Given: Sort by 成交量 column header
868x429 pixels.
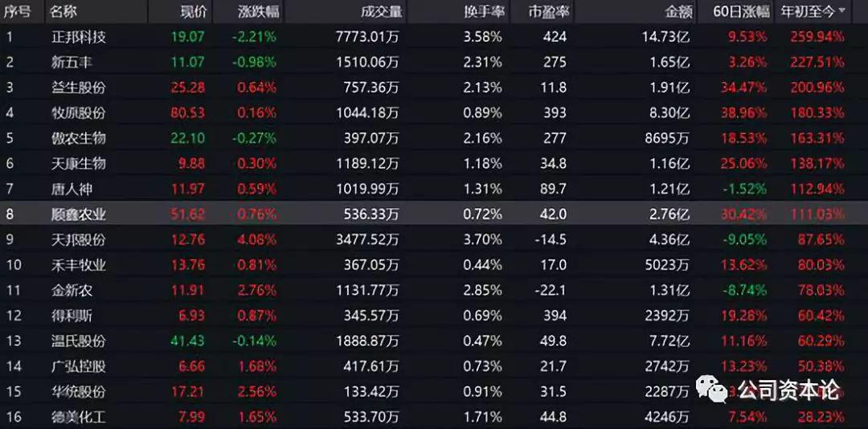Looking at the screenshot, I should pyautogui.click(x=382, y=11).
